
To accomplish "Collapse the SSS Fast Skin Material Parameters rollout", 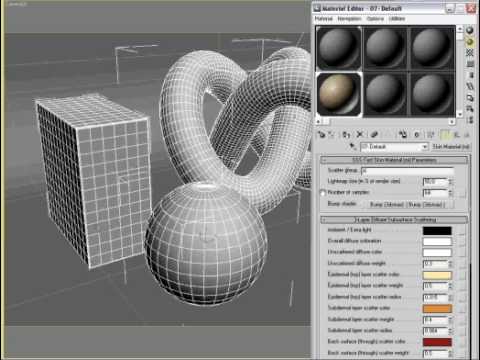I will point(394,160).
